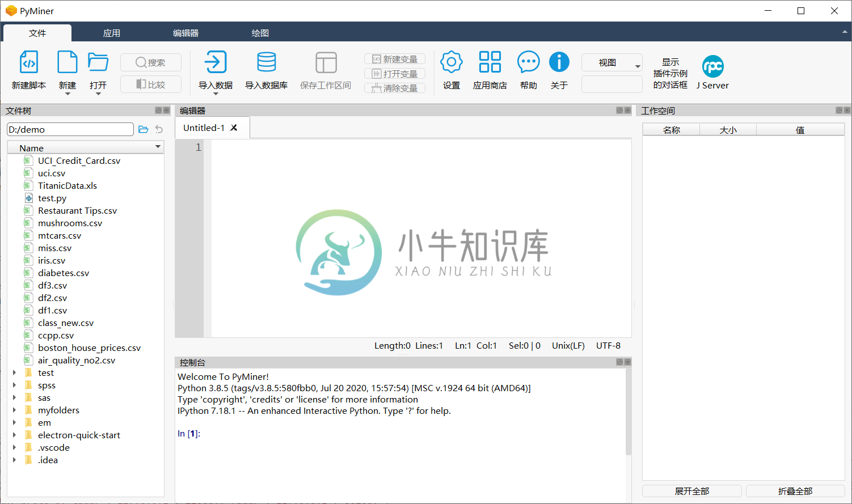852x504 pixels.
Task: Launch the J Server rpc icon
Action: (x=713, y=66)
